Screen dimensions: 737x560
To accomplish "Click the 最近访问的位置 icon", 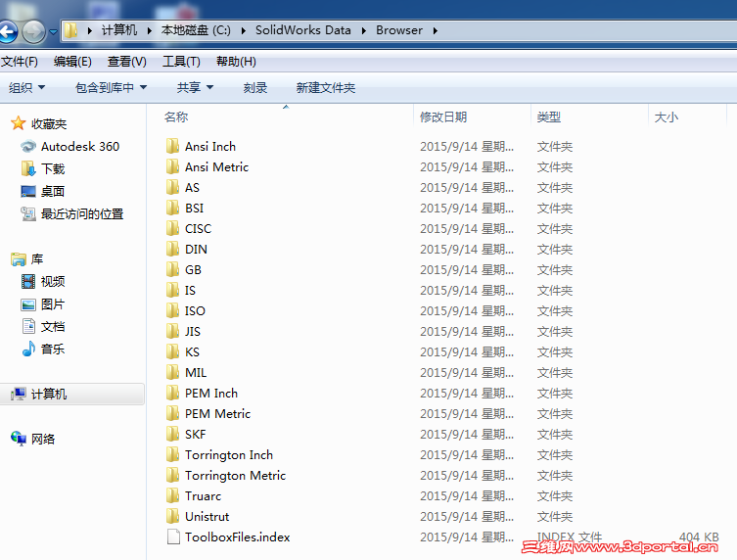I will tap(28, 214).
